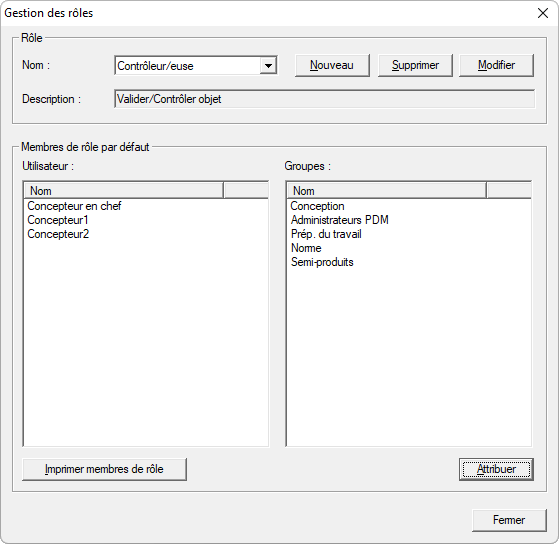Click the Description field 'Valider/Contrôler objet'

point(324,99)
